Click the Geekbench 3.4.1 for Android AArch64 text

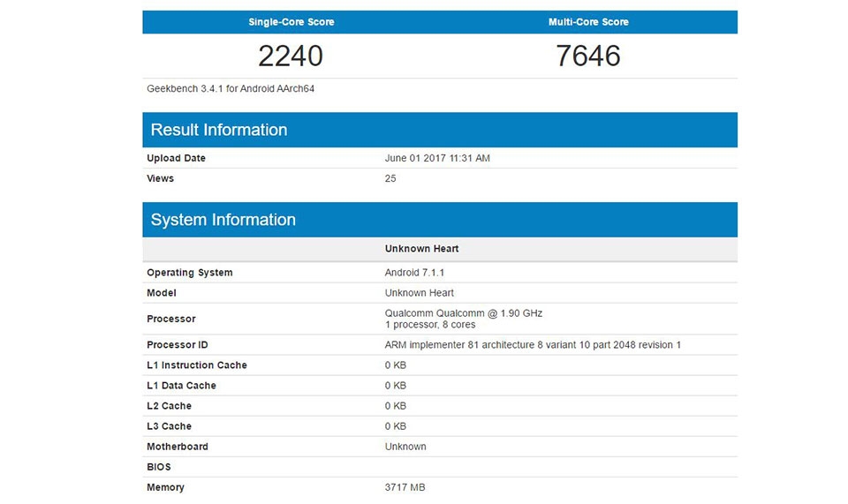(231, 88)
